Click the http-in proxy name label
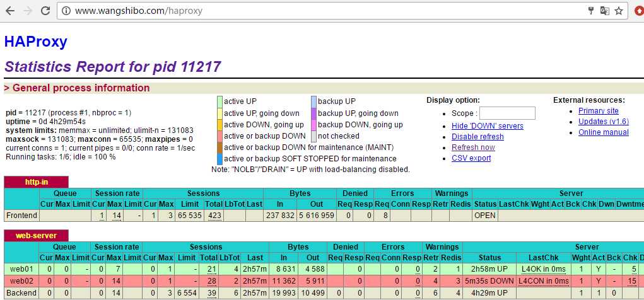This screenshot has height=300, width=644. coord(36,182)
